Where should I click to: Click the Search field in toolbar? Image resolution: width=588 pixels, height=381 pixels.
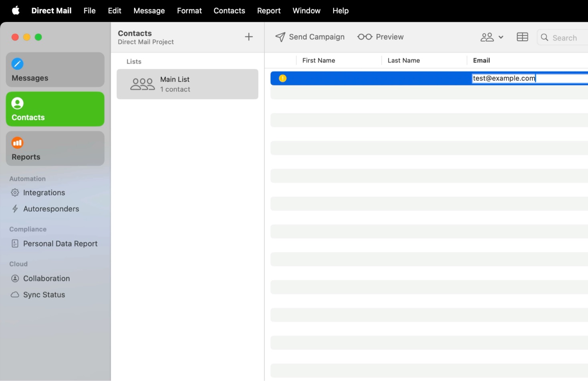coord(565,38)
